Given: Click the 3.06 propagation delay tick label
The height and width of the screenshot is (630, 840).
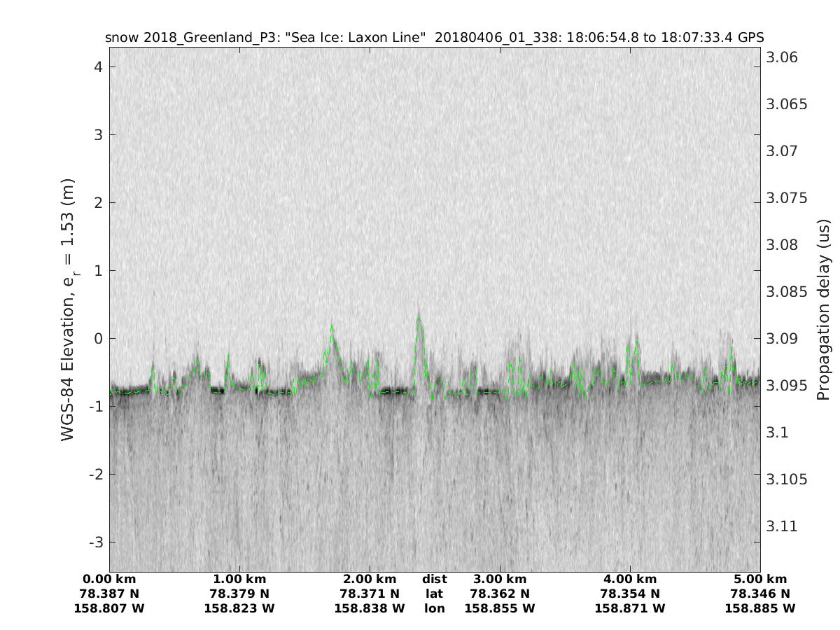Looking at the screenshot, I should pyautogui.click(x=782, y=57).
